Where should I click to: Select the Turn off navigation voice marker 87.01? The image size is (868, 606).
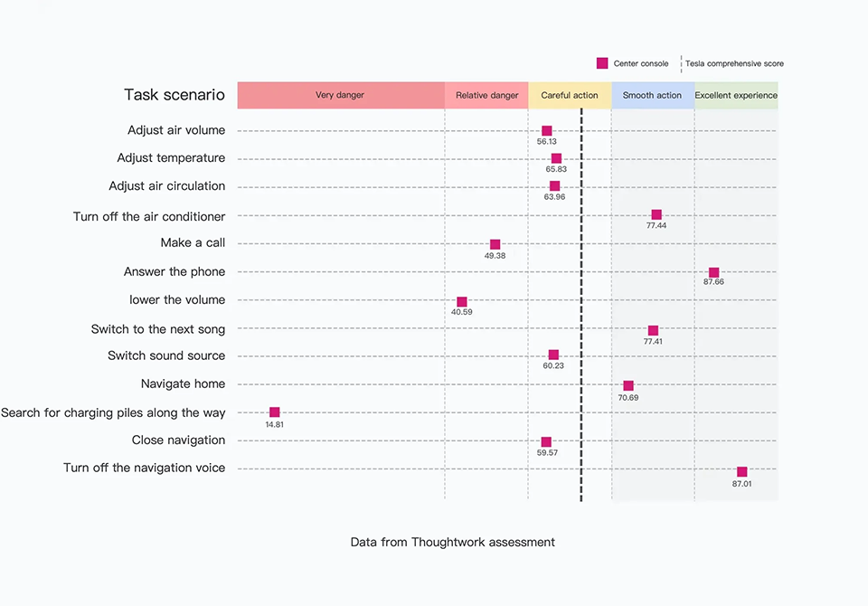click(x=741, y=472)
